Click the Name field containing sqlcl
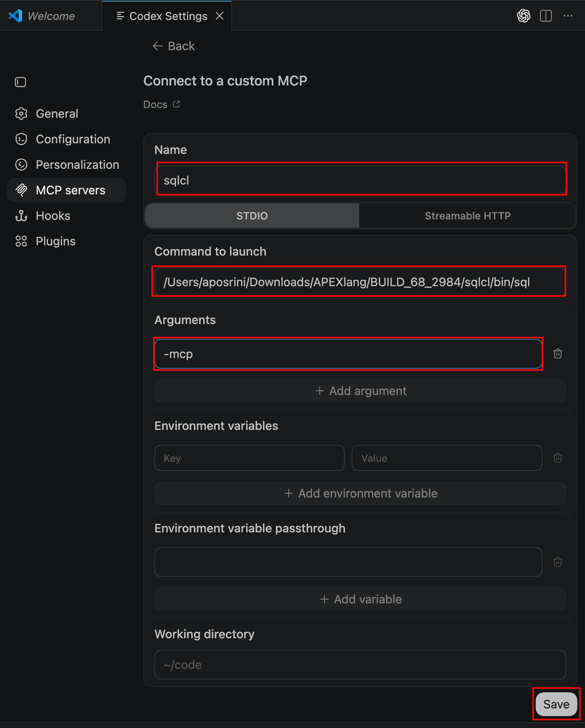The height and width of the screenshot is (728, 585). click(x=360, y=180)
